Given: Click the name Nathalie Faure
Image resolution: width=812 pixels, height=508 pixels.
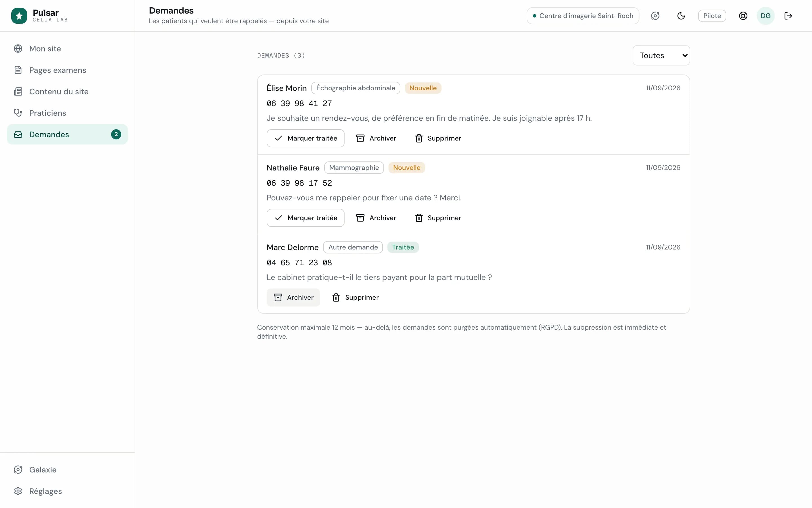Looking at the screenshot, I should tap(293, 168).
